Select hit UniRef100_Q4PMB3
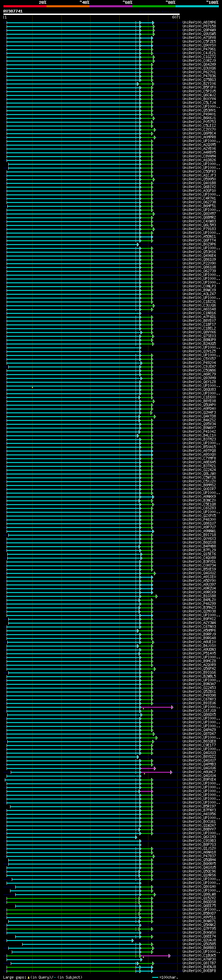 (199, 764)
